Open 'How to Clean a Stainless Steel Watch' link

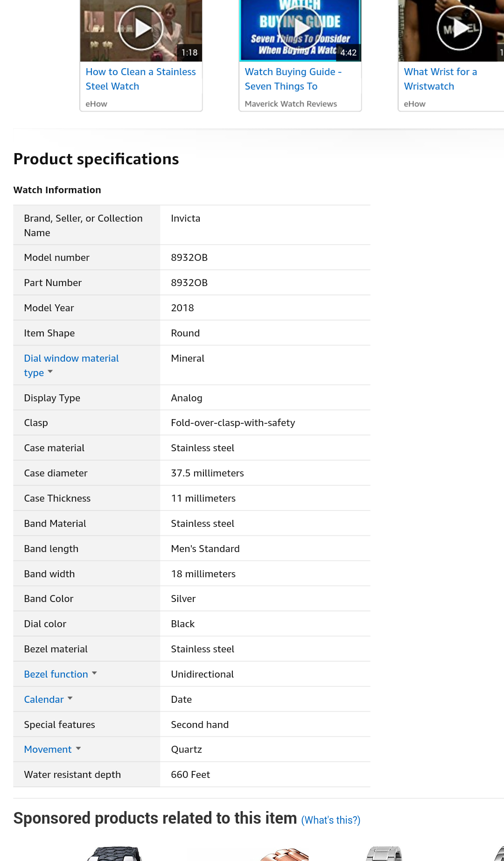coord(140,79)
